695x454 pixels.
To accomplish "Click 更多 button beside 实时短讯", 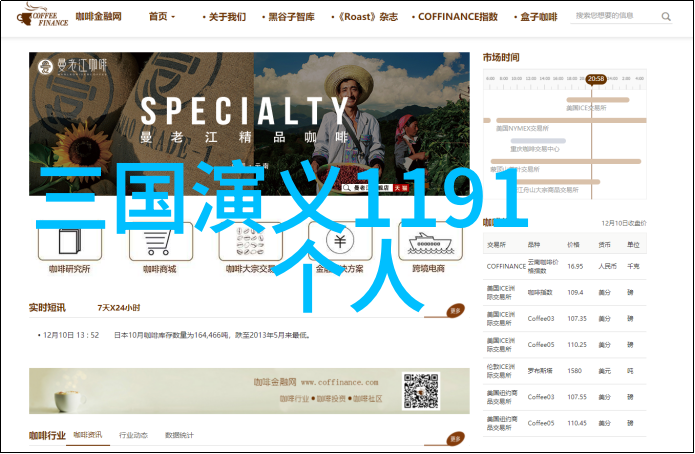I will pyautogui.click(x=456, y=311).
